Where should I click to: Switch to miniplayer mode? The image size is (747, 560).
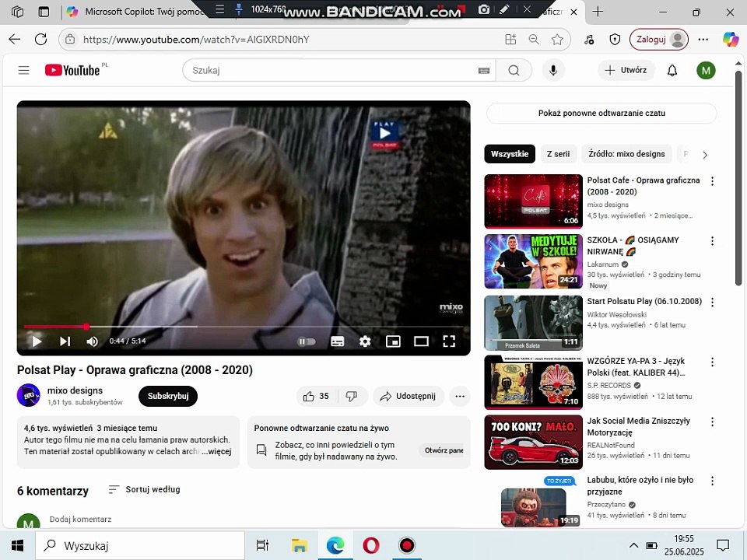tap(393, 341)
